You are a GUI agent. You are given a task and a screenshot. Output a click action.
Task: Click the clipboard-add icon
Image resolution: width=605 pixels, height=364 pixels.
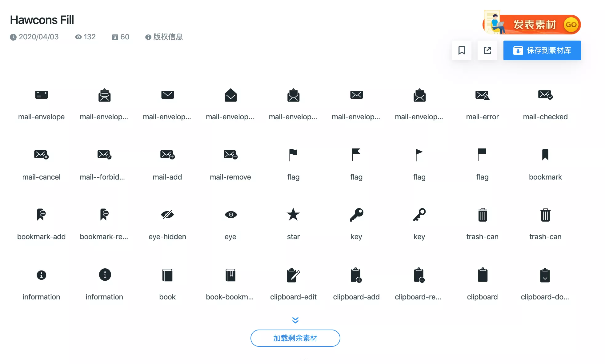(356, 275)
